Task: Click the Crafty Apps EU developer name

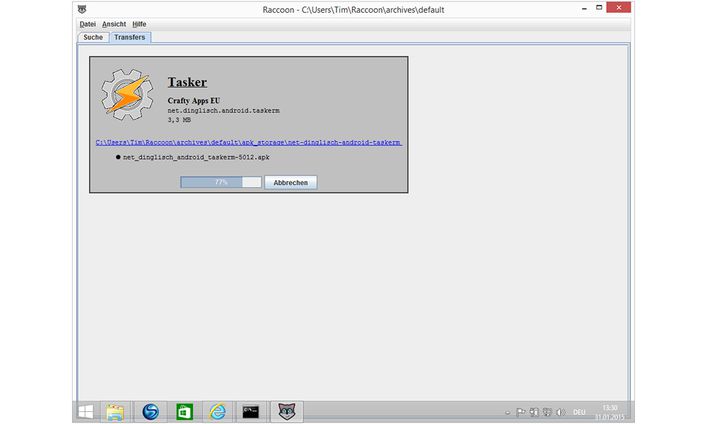Action: click(x=194, y=101)
